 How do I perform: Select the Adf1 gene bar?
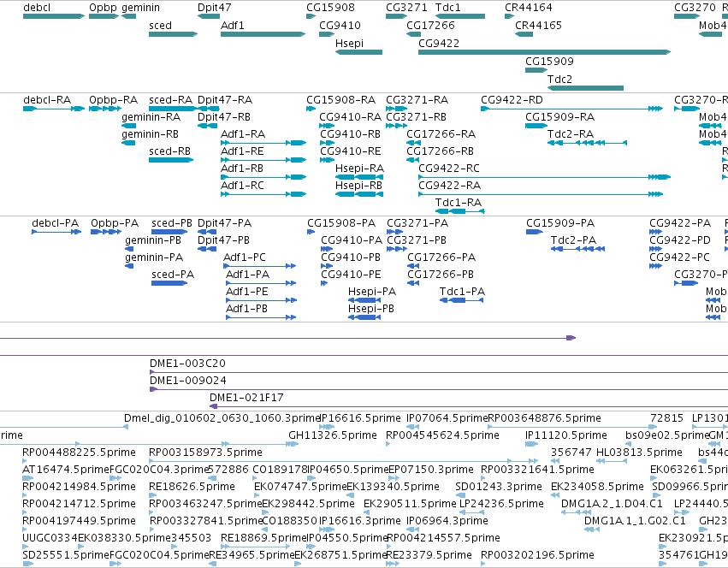[263, 34]
